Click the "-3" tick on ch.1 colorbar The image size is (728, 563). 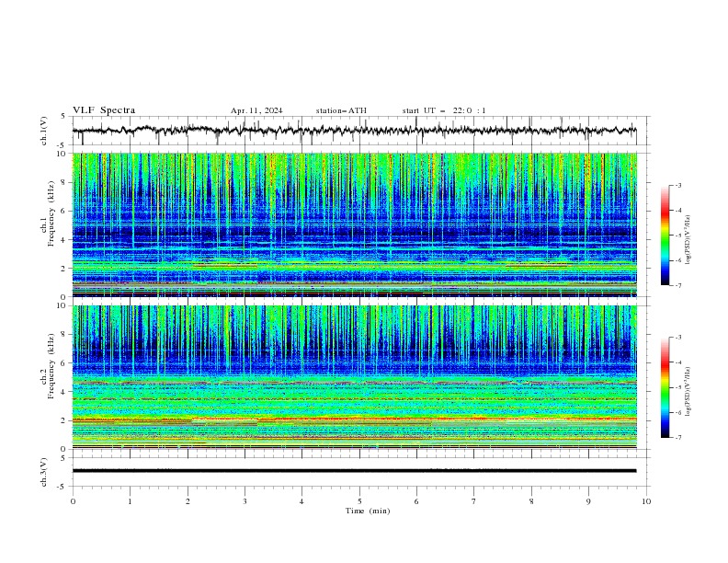point(678,185)
